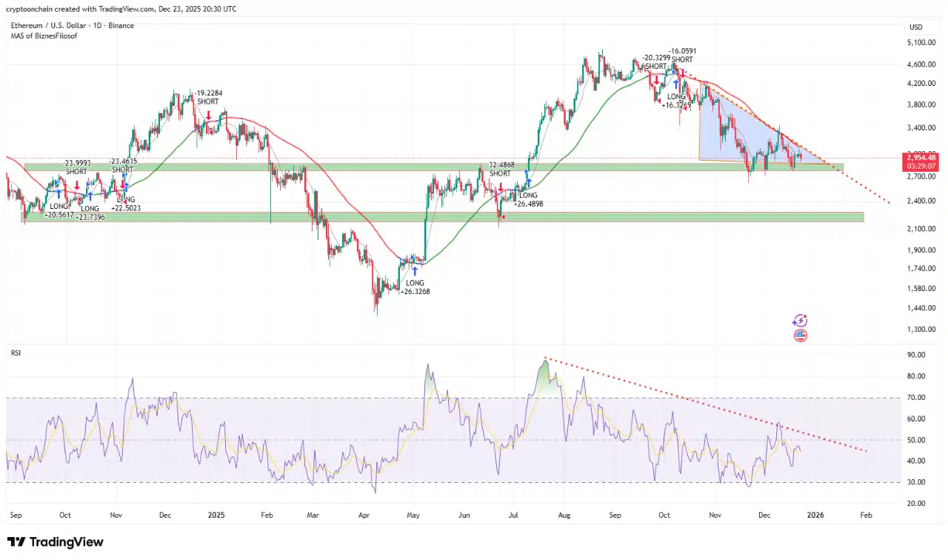Select the lower green support zone rectangle
The image size is (948, 560).
[x=443, y=216]
